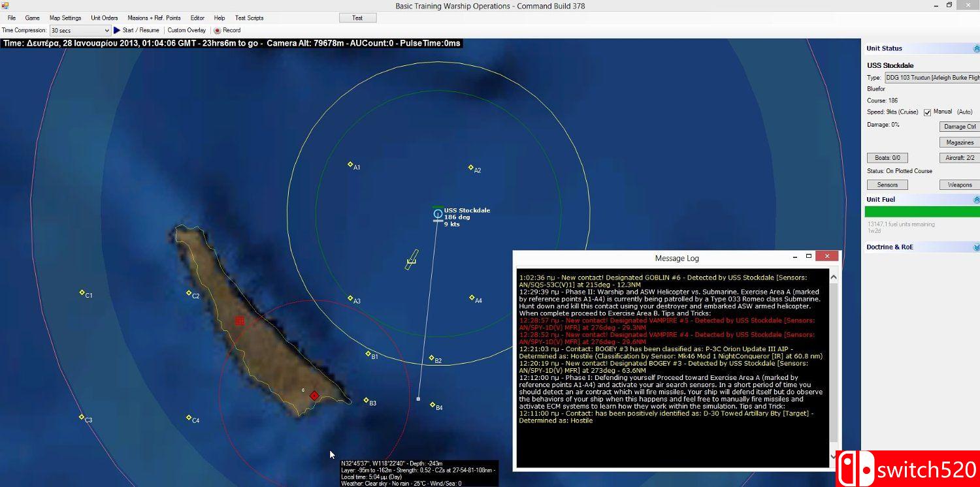Click reference point B1
Screen dimensions: 980x487
[x=368, y=354]
